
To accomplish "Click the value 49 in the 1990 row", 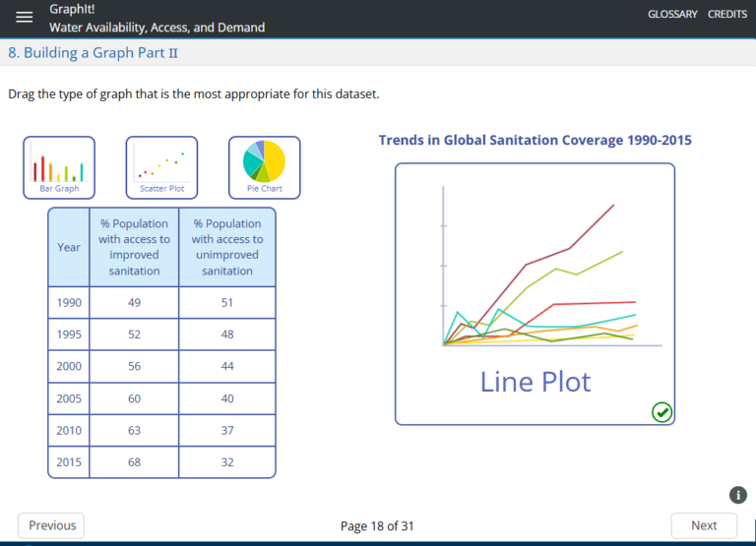I will 134,303.
